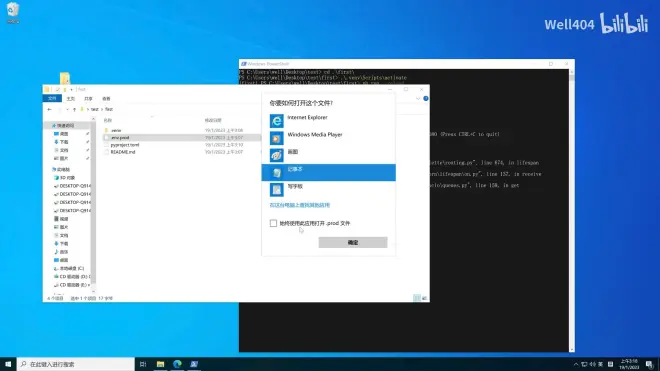660x371 pixels.
Task: Click the volume tray icon
Action: pyautogui.click(x=593, y=364)
